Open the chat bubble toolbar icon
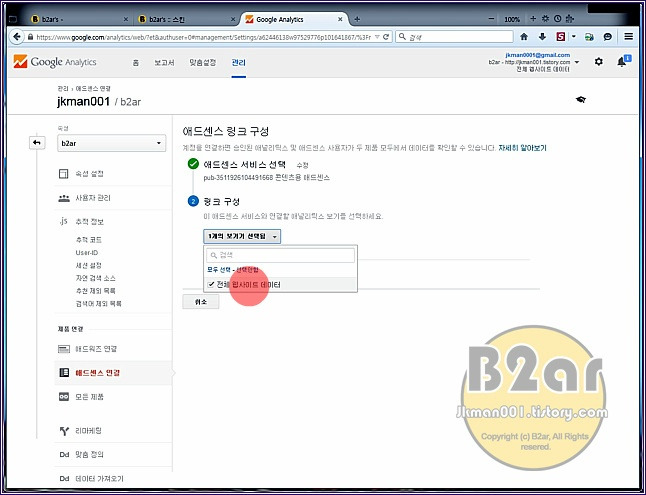The height and width of the screenshot is (495, 646). coord(607,37)
